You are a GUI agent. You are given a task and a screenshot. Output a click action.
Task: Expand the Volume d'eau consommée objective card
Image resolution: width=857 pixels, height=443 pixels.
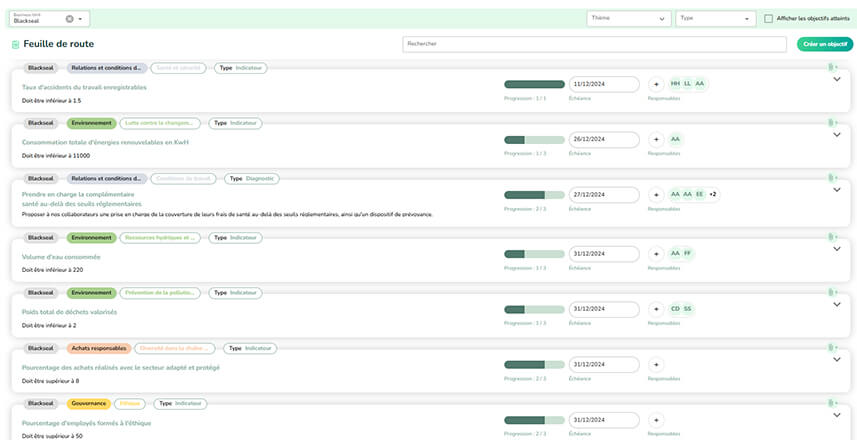[837, 250]
